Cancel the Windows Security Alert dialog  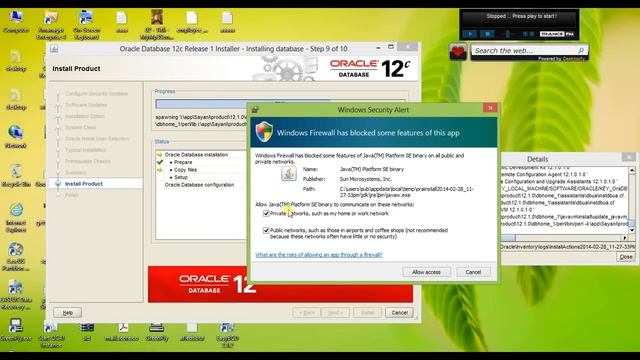[473, 272]
